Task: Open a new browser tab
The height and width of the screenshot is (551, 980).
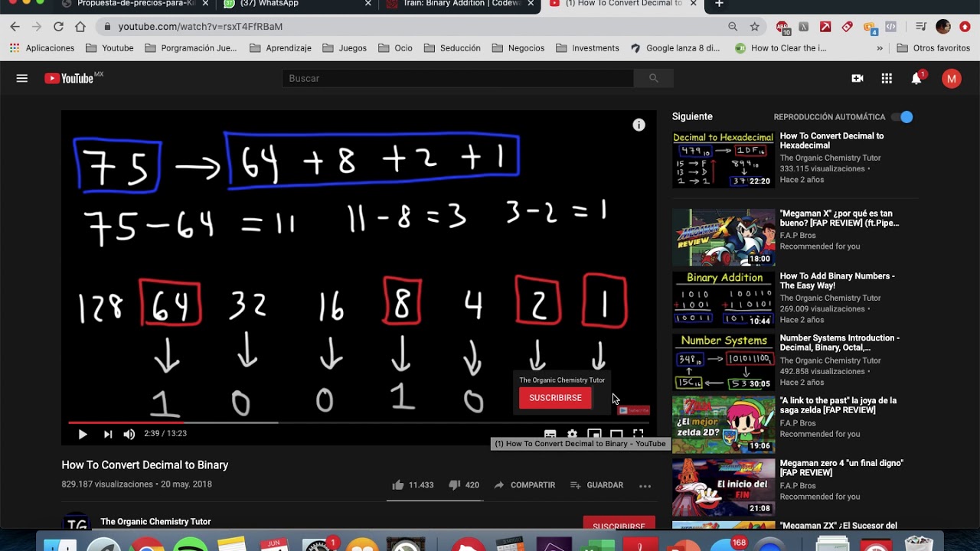Action: coord(719,4)
